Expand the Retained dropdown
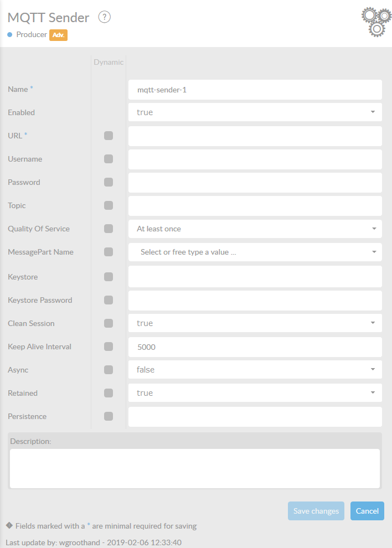The width and height of the screenshot is (392, 548). (255, 393)
